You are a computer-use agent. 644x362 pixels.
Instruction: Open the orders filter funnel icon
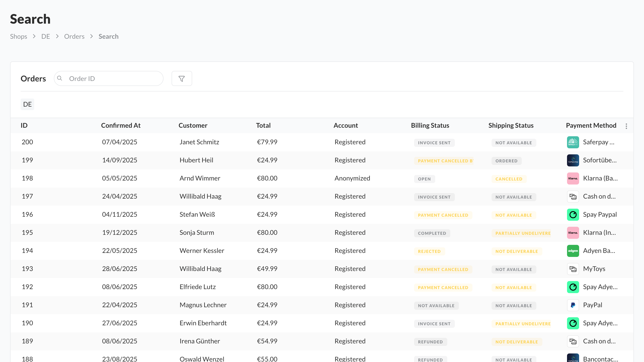[182, 79]
